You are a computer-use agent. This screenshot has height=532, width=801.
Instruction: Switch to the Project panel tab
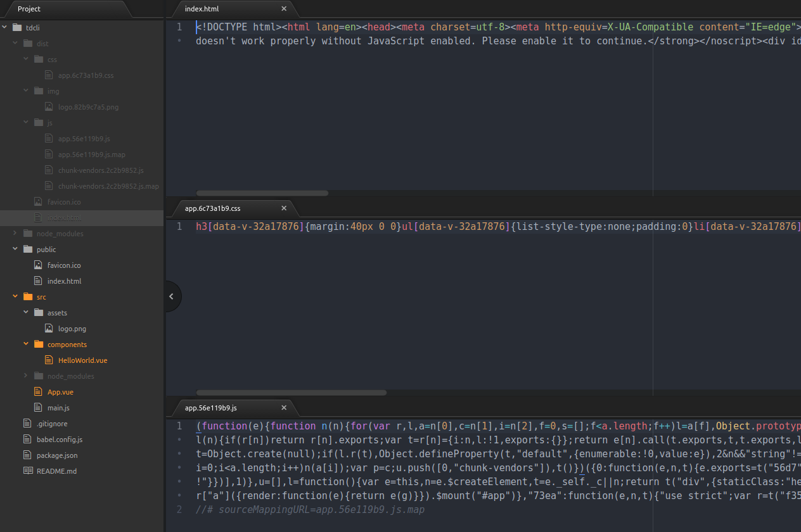click(x=29, y=9)
